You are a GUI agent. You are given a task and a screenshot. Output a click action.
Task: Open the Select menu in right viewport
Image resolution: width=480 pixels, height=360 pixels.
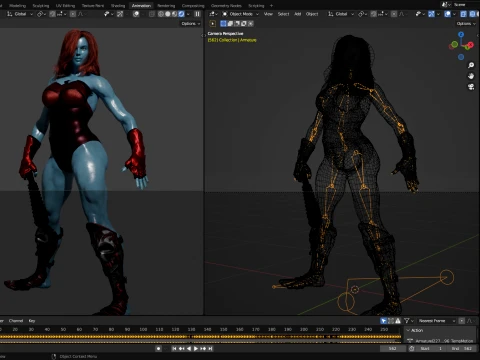(283, 14)
